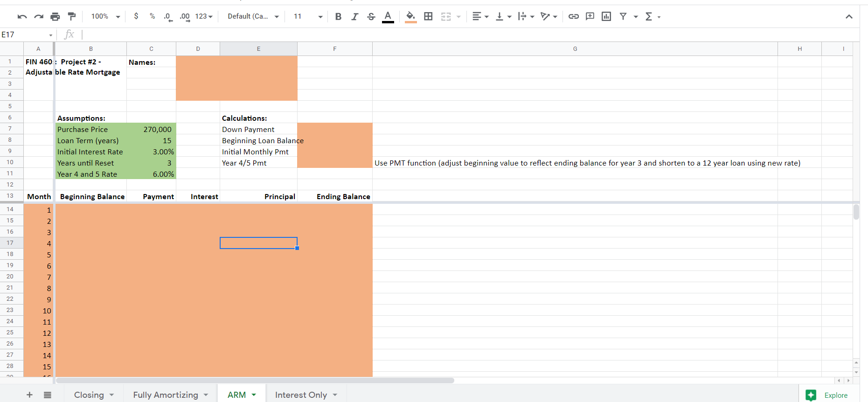Switch to the Closing sheet tab

click(89, 395)
